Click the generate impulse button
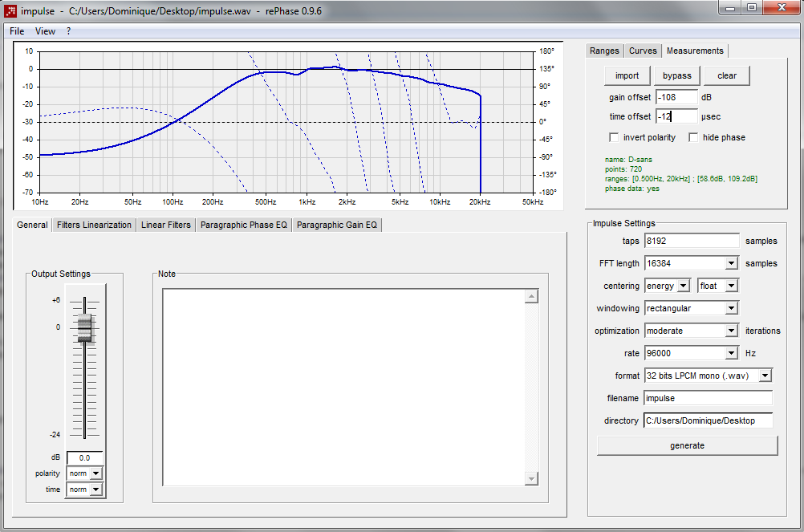The width and height of the screenshot is (804, 532). pos(687,446)
